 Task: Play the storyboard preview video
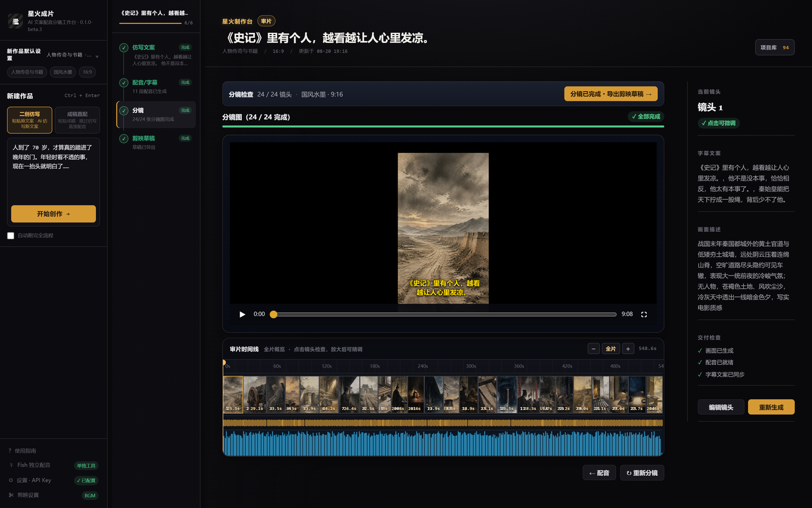(x=242, y=314)
